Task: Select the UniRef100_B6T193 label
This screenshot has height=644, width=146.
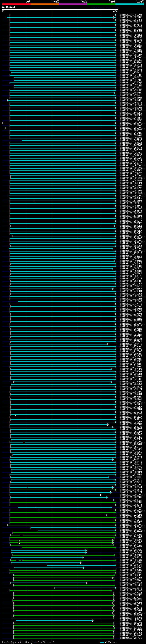Action: (131, 140)
